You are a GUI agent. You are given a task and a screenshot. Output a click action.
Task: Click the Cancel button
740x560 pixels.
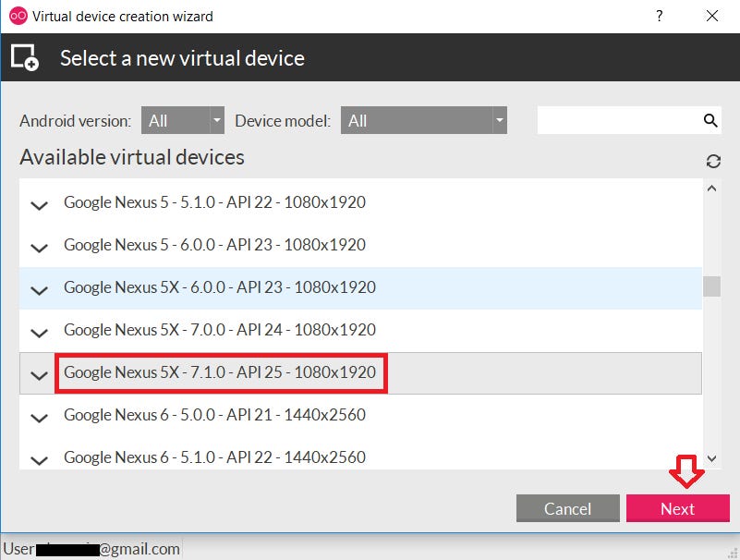coord(568,508)
